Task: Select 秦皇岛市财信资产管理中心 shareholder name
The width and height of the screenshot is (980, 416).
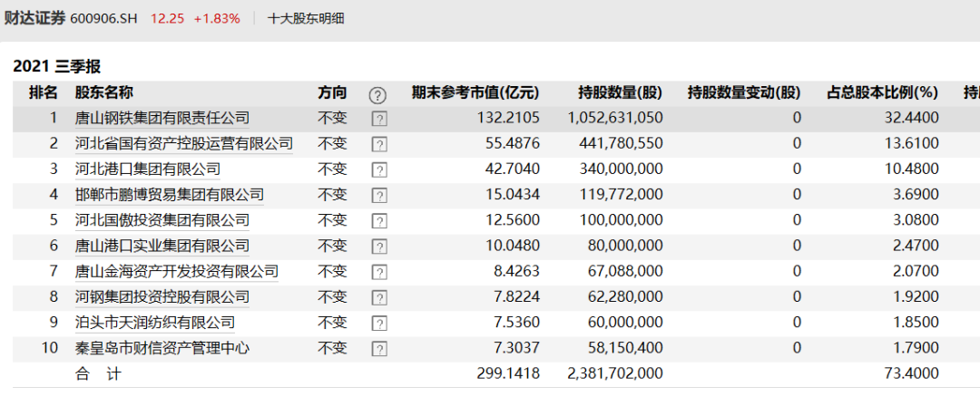Action: pyautogui.click(x=162, y=348)
